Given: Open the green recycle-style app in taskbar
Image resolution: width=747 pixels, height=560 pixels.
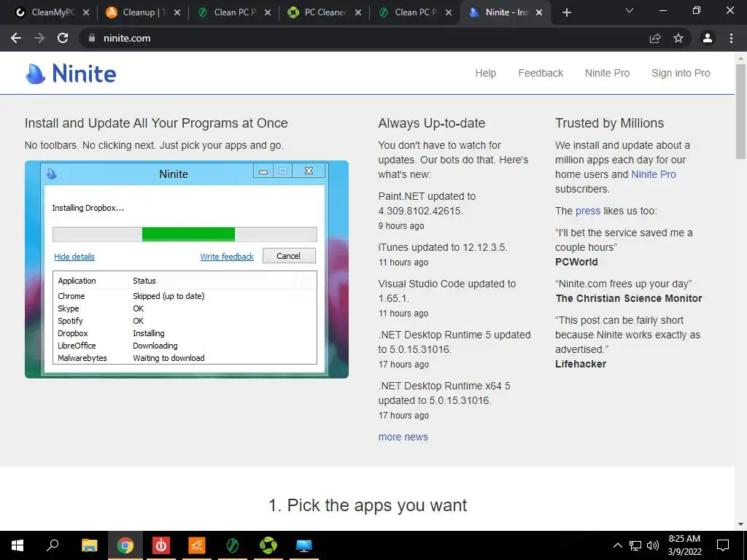Looking at the screenshot, I should pyautogui.click(x=268, y=545).
